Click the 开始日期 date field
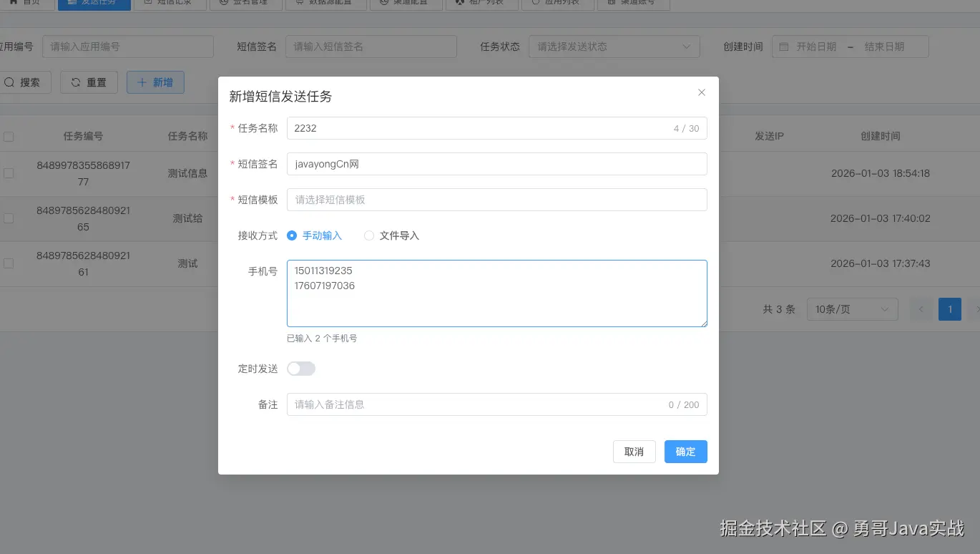This screenshot has width=980, height=554. (x=816, y=47)
